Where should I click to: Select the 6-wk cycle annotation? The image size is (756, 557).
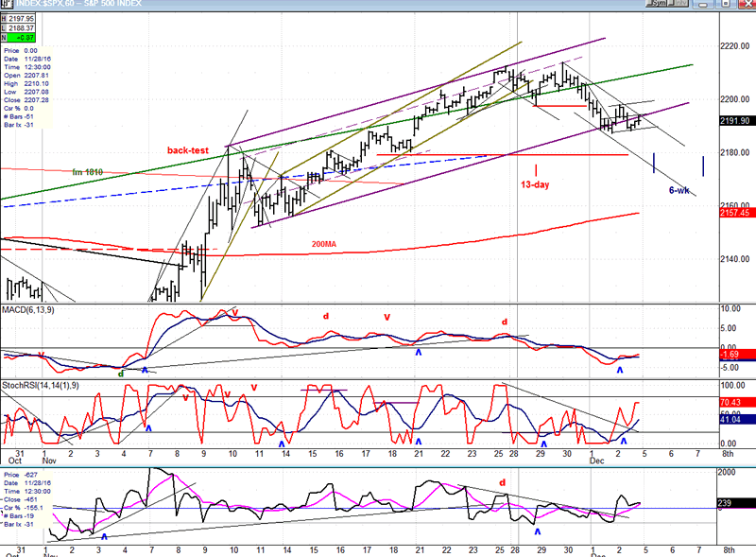[678, 190]
